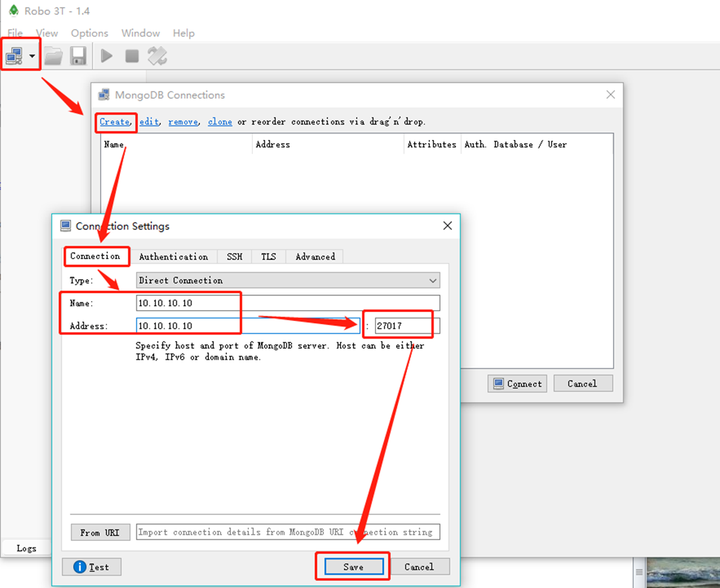720x588 pixels.
Task: Close the MongoDB Connections dialog
Action: pyautogui.click(x=610, y=95)
